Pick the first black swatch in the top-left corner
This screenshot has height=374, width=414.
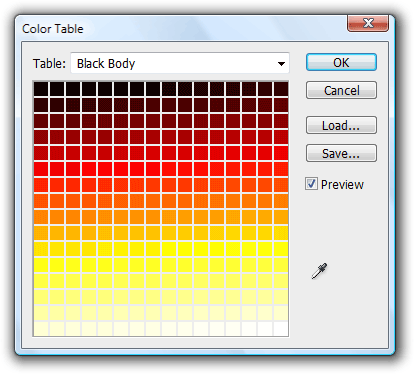click(41, 89)
